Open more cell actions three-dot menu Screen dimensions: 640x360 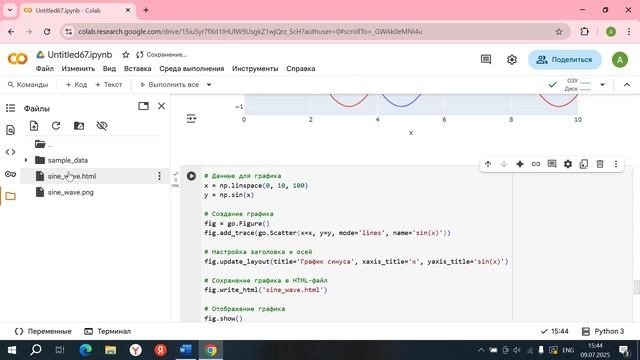click(x=616, y=164)
